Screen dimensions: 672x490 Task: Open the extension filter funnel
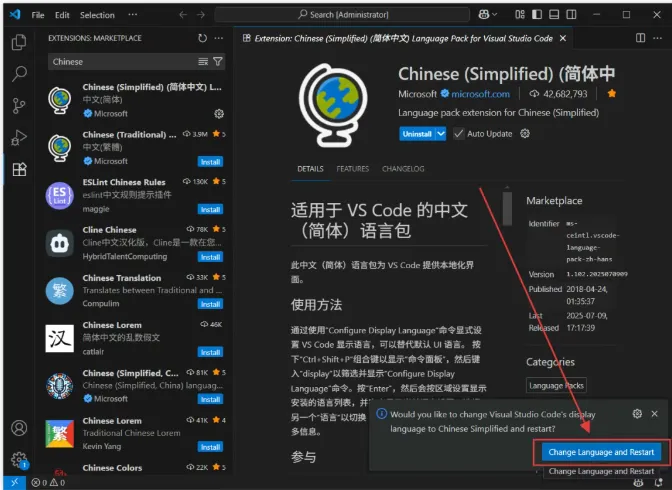[218, 62]
